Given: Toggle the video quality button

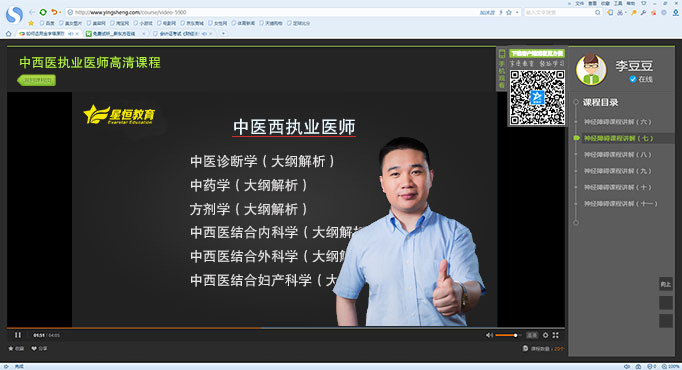Looking at the screenshot, I should click(532, 335).
